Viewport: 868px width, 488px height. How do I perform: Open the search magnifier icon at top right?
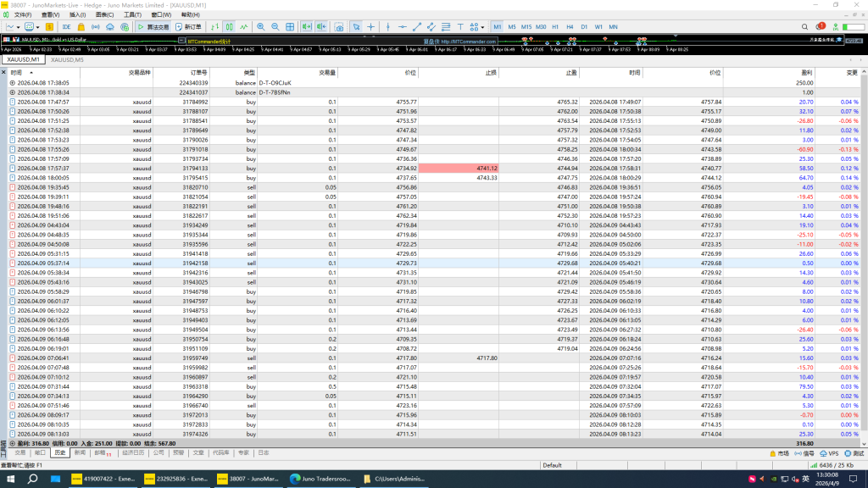(805, 27)
